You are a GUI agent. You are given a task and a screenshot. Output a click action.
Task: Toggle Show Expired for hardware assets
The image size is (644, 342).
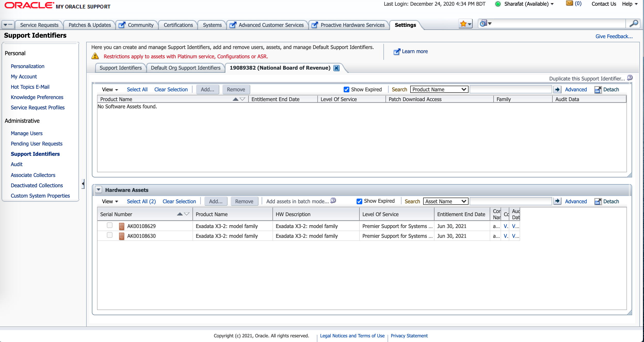pos(359,201)
